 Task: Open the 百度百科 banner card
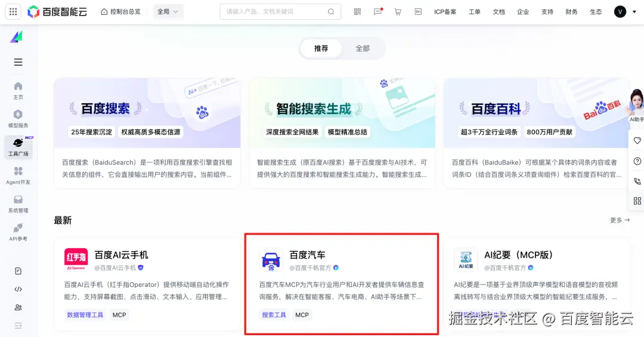coord(537,113)
